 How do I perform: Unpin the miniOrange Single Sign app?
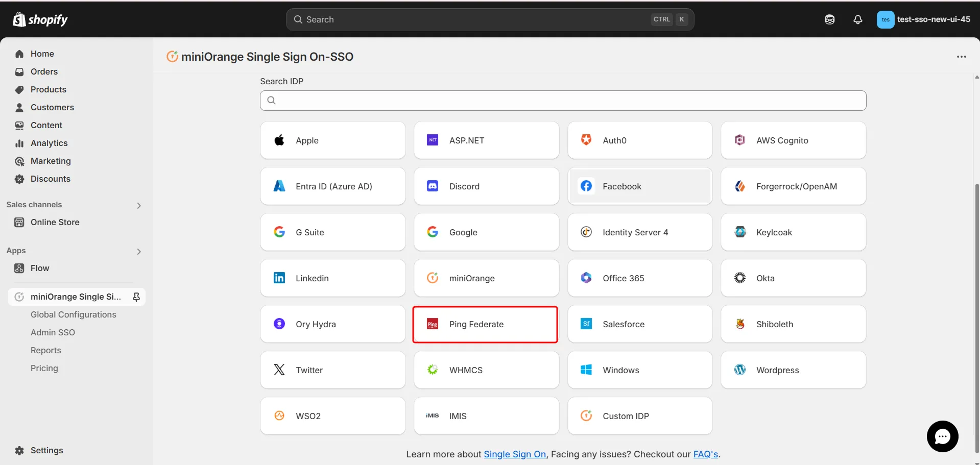[136, 297]
